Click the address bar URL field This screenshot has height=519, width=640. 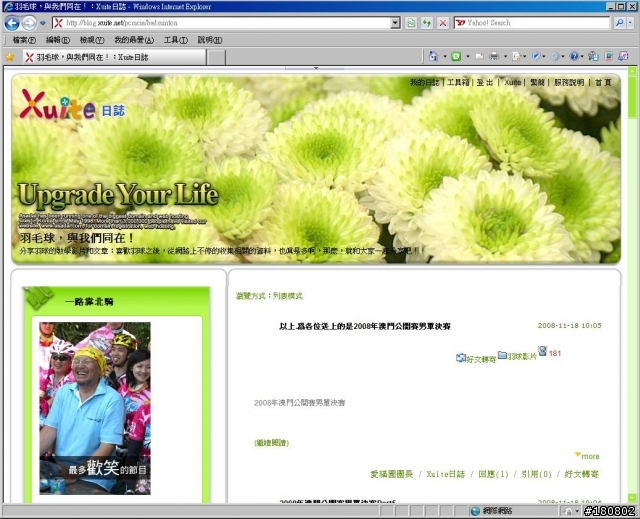pyautogui.click(x=226, y=23)
